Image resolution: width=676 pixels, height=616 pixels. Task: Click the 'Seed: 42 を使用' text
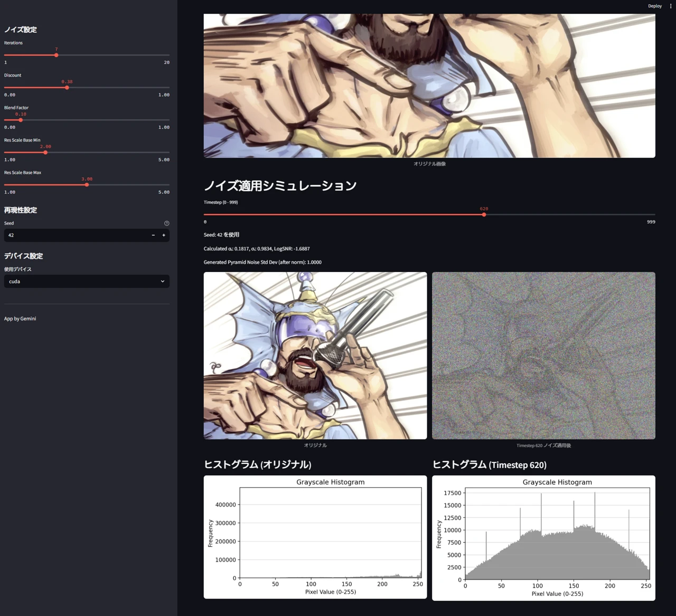tap(221, 235)
